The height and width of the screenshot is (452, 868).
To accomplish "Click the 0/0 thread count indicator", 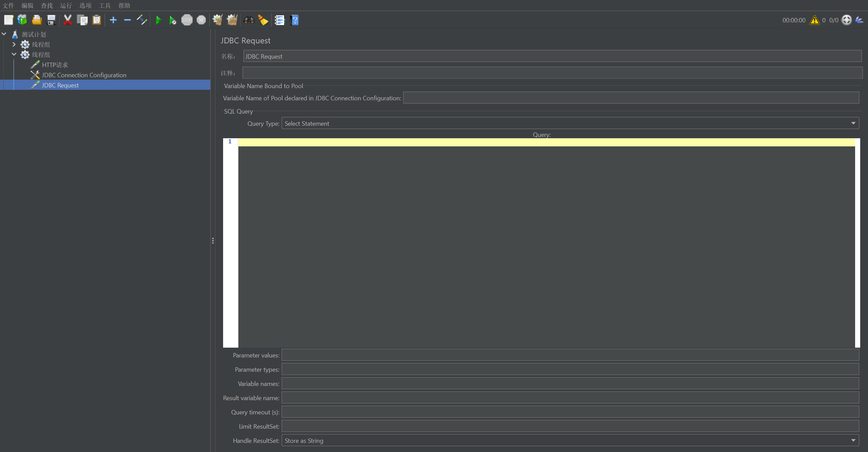I will point(834,20).
